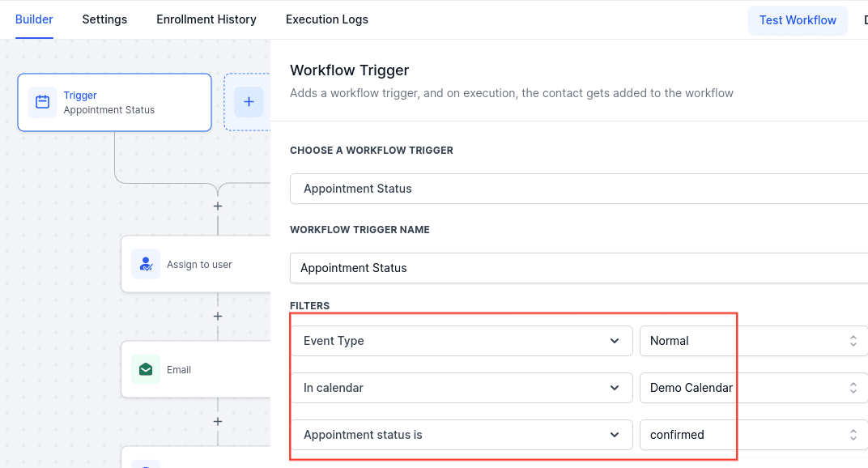The width and height of the screenshot is (868, 468).
Task: Open the Enrollment History tab
Action: click(206, 19)
